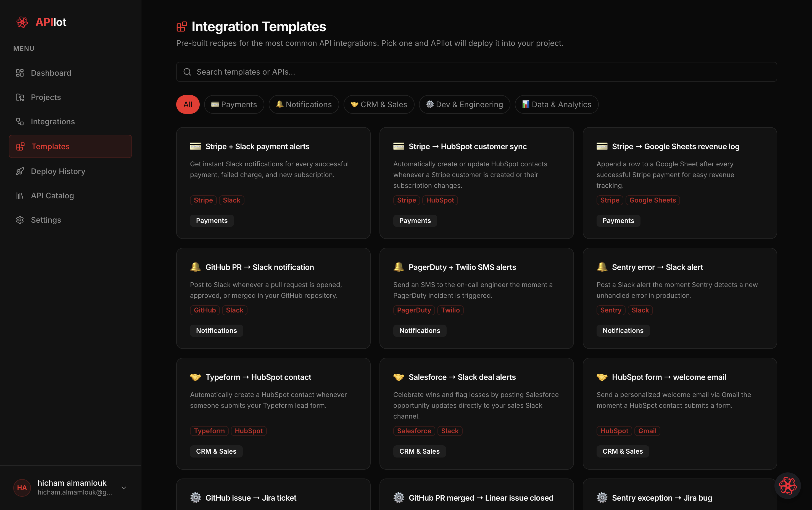Click the PagerDuty tag
812x510 pixels.
pos(414,310)
